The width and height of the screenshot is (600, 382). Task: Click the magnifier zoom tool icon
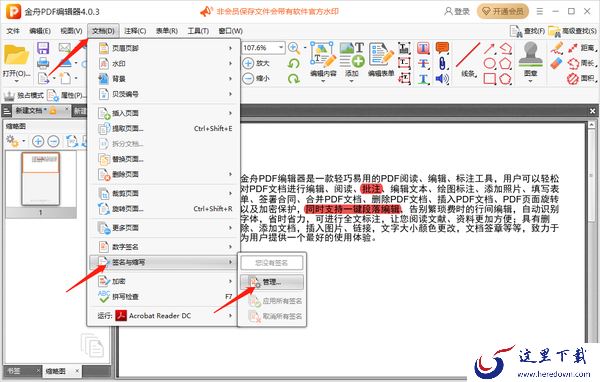point(294,48)
